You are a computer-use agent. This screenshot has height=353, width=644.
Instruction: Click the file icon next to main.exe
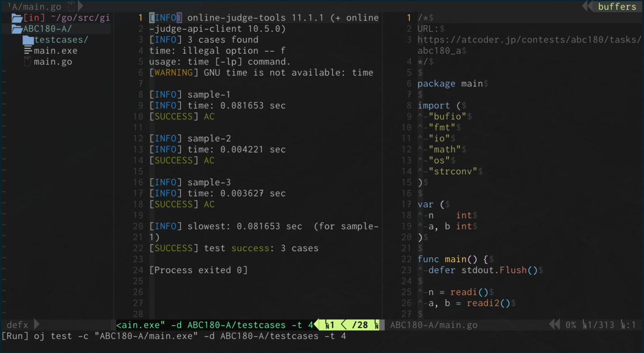[x=28, y=51]
